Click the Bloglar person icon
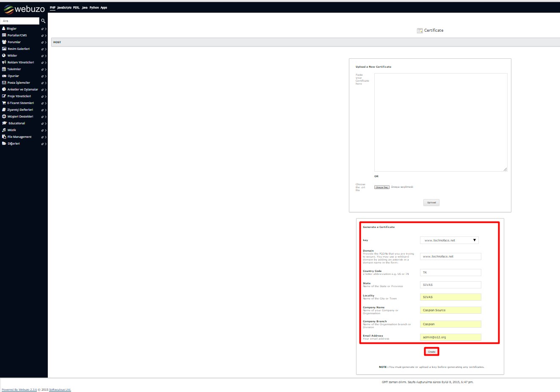560x392 pixels. pyautogui.click(x=4, y=28)
